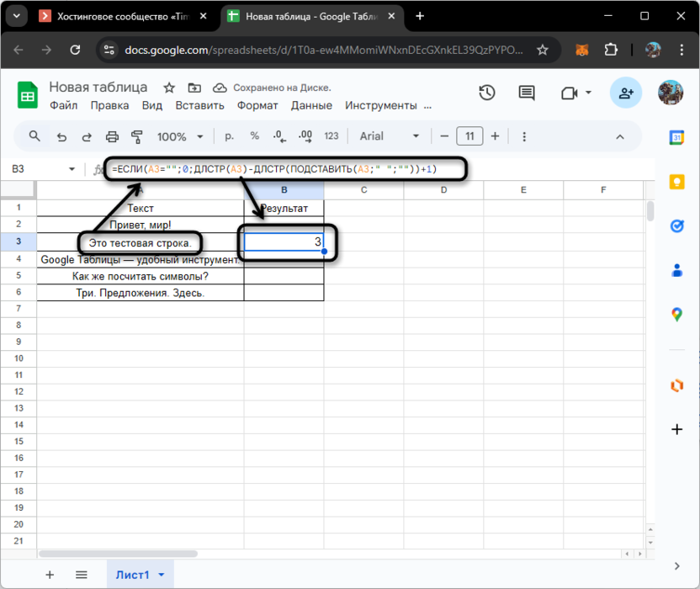Open Google Keep side panel
Viewport: 700px width, 589px height.
pyautogui.click(x=676, y=181)
